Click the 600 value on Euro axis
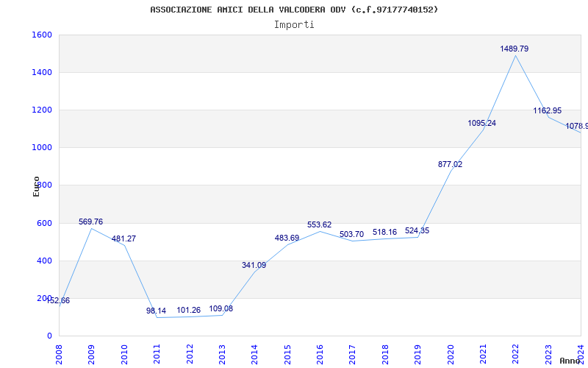The image size is (588, 368). tap(44, 223)
